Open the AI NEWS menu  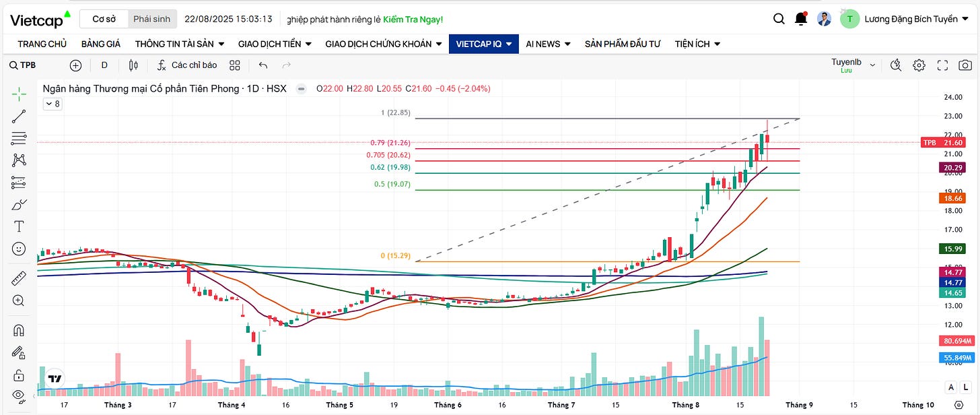(x=548, y=44)
